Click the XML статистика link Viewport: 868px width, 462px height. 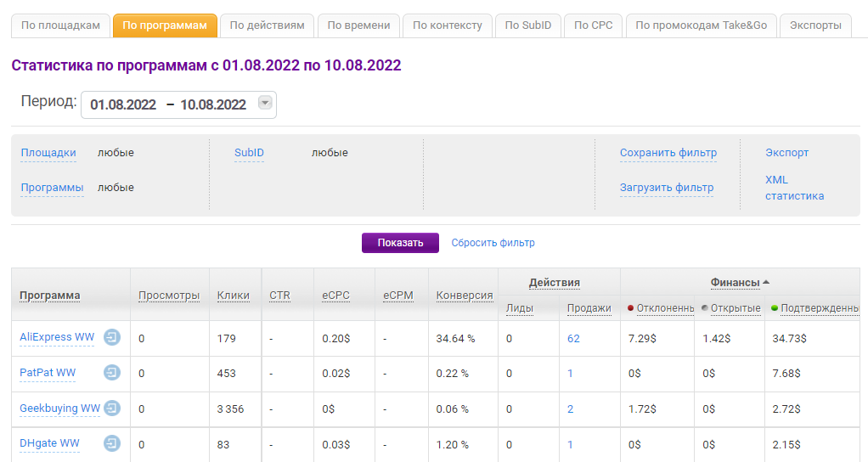[x=793, y=188]
